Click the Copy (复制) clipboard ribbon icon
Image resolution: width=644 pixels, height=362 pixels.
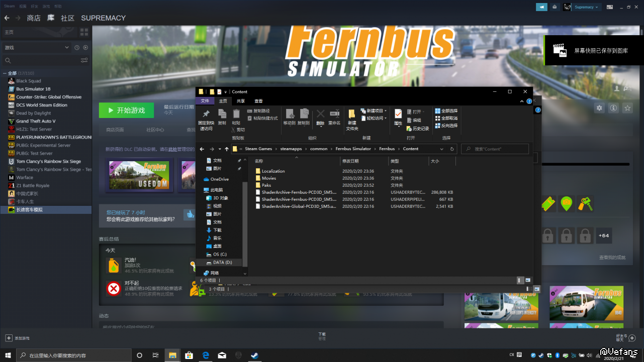pos(222,117)
